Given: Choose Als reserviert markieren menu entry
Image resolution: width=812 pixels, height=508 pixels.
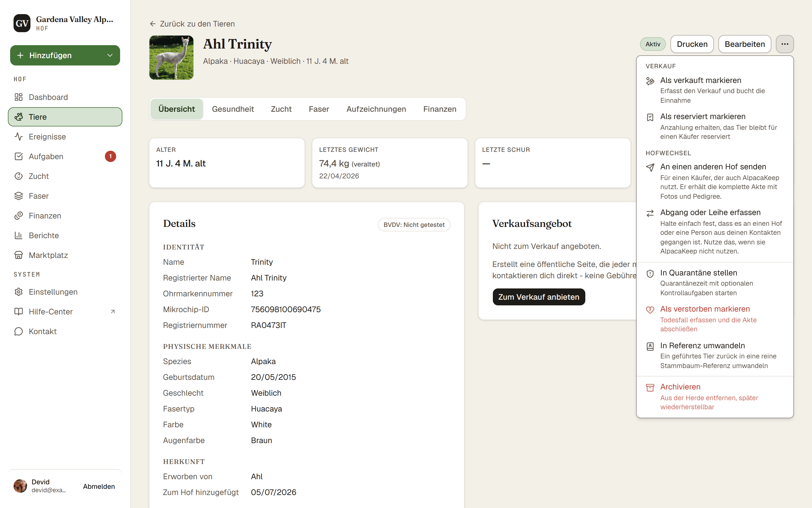Looking at the screenshot, I should [x=715, y=126].
